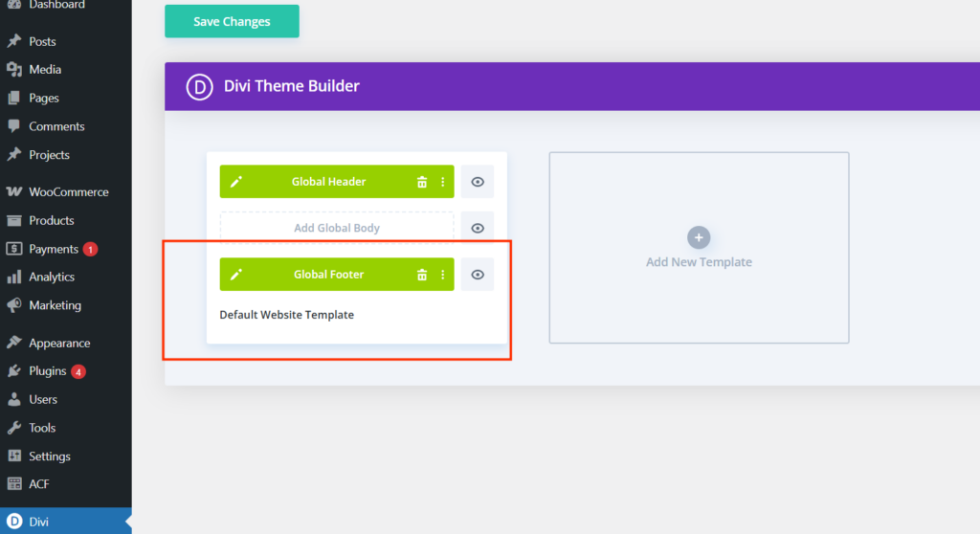Open Payments menu in sidebar
The height and width of the screenshot is (534, 980).
tap(66, 249)
